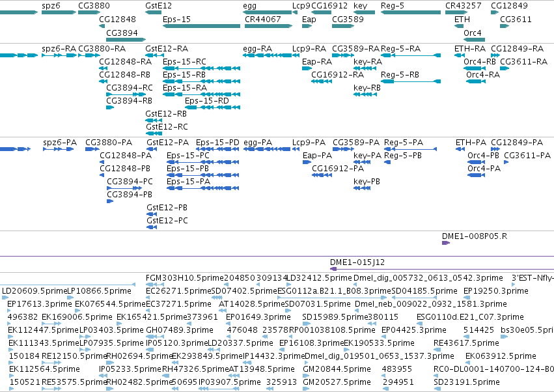Click the spz6 gene label

coord(51,6)
